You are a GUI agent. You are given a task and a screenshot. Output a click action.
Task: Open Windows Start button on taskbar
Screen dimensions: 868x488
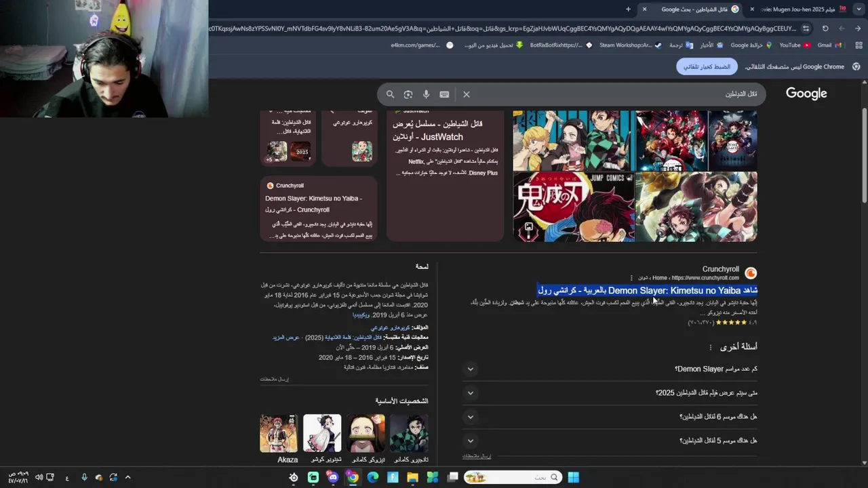[574, 477]
